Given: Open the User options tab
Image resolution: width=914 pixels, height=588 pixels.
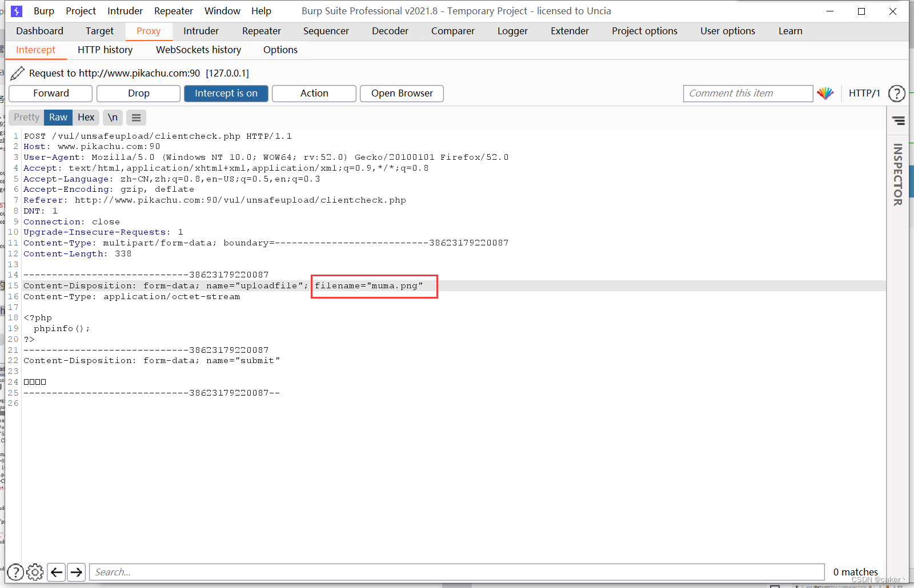Looking at the screenshot, I should [x=728, y=31].
